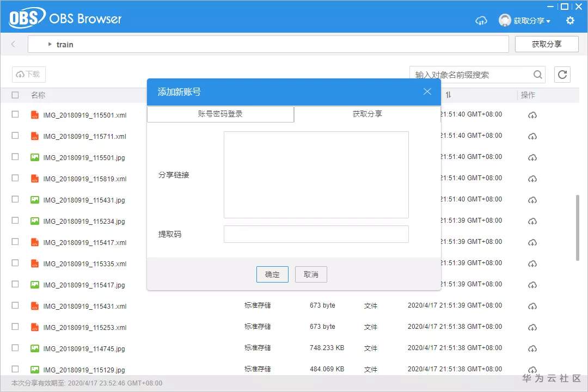588x392 pixels.
Task: Expand the train path triangle
Action: tap(50, 44)
